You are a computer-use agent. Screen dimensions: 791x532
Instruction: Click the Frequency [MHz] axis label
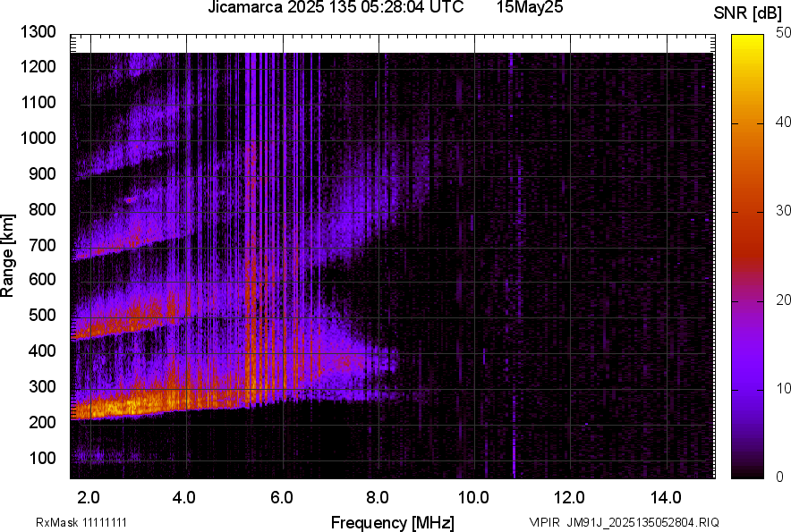(x=392, y=521)
